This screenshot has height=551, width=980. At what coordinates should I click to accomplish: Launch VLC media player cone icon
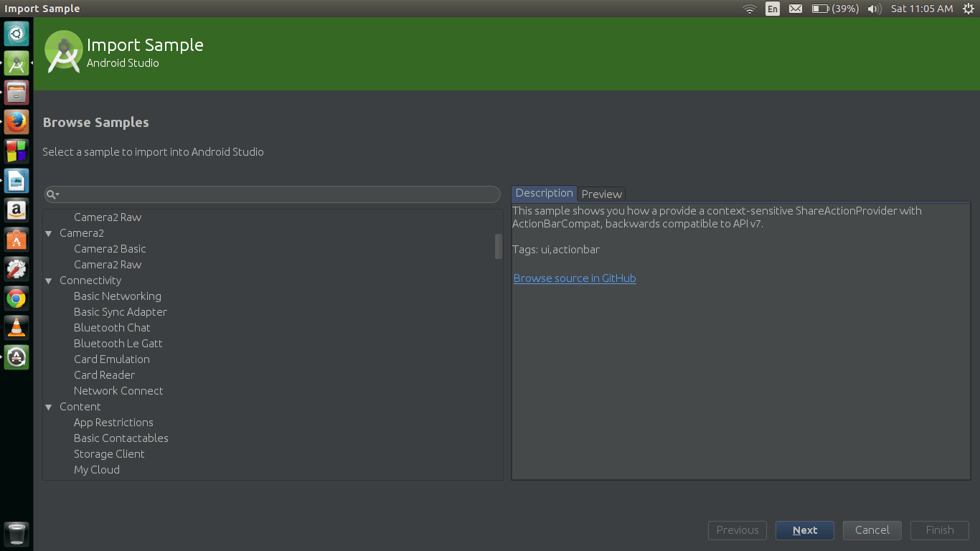click(x=17, y=328)
